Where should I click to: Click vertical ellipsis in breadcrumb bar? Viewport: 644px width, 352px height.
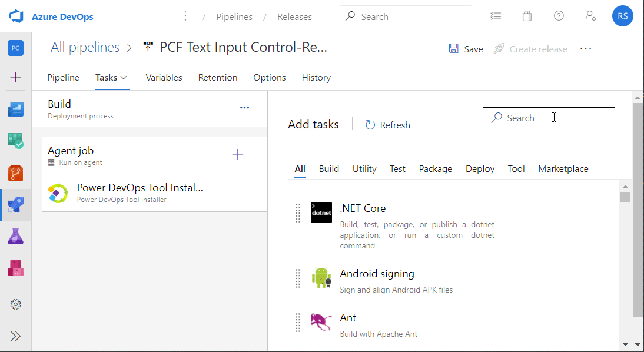tap(185, 16)
